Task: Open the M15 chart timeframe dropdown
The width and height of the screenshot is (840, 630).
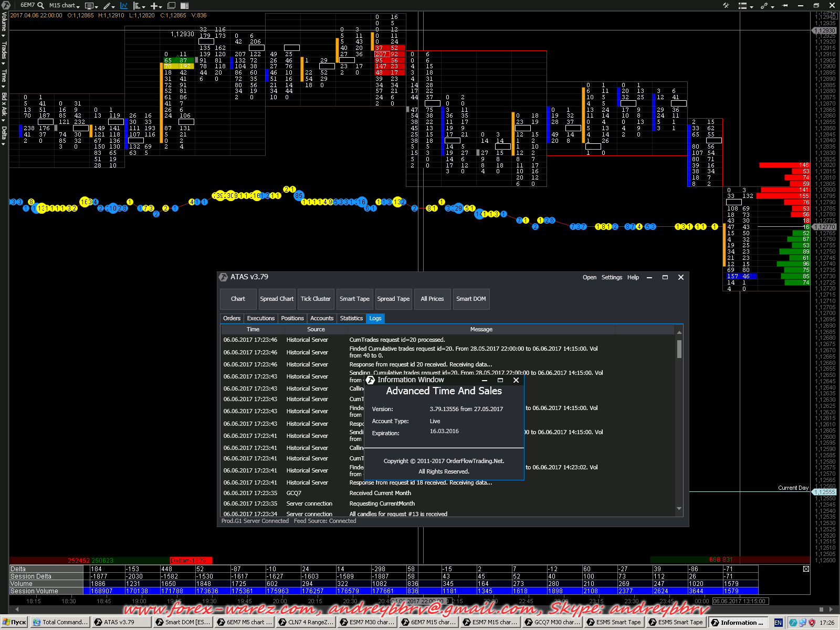Action: click(x=64, y=5)
